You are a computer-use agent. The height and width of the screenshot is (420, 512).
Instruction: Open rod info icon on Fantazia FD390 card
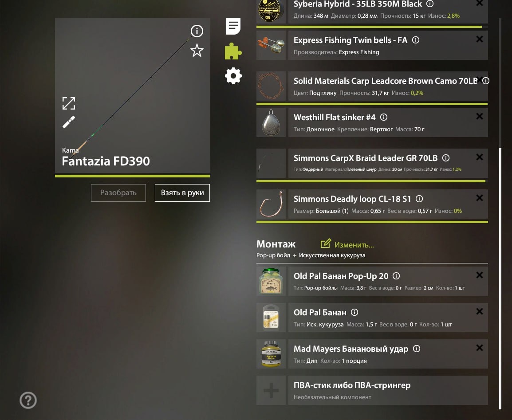(x=197, y=31)
